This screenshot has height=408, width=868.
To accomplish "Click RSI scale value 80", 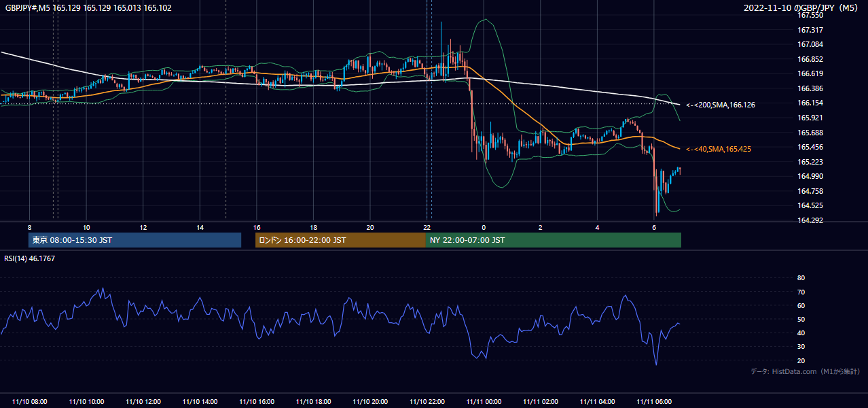I will (x=801, y=278).
